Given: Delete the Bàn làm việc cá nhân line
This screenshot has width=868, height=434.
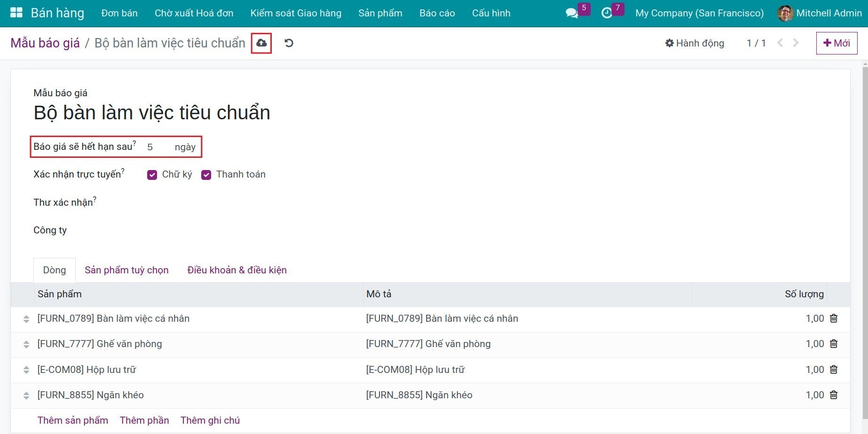Looking at the screenshot, I should pyautogui.click(x=834, y=318).
